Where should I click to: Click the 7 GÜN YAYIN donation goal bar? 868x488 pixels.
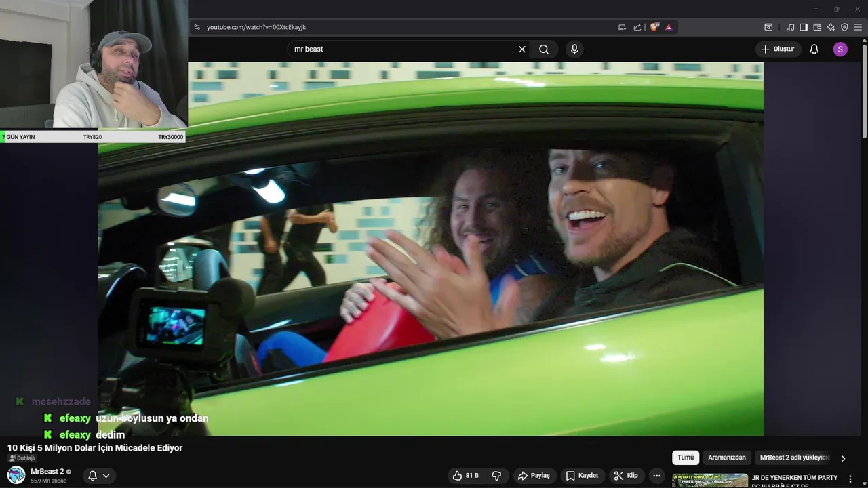pyautogui.click(x=92, y=137)
